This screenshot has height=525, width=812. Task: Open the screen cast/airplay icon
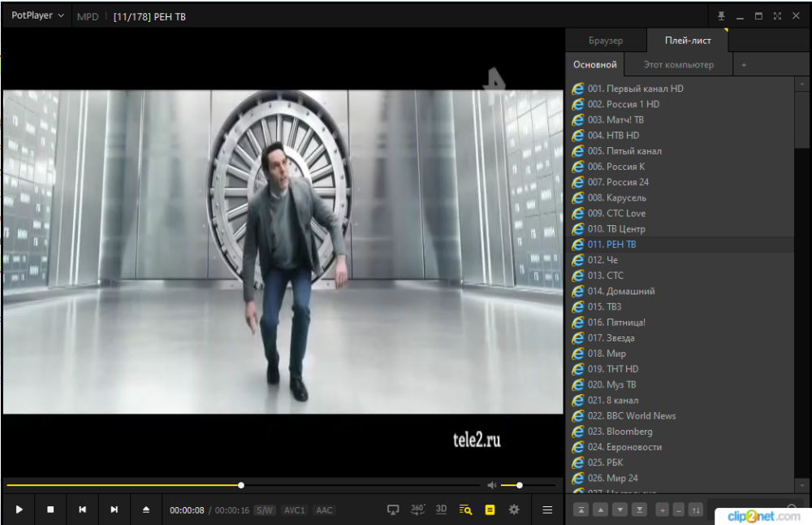tap(393, 510)
